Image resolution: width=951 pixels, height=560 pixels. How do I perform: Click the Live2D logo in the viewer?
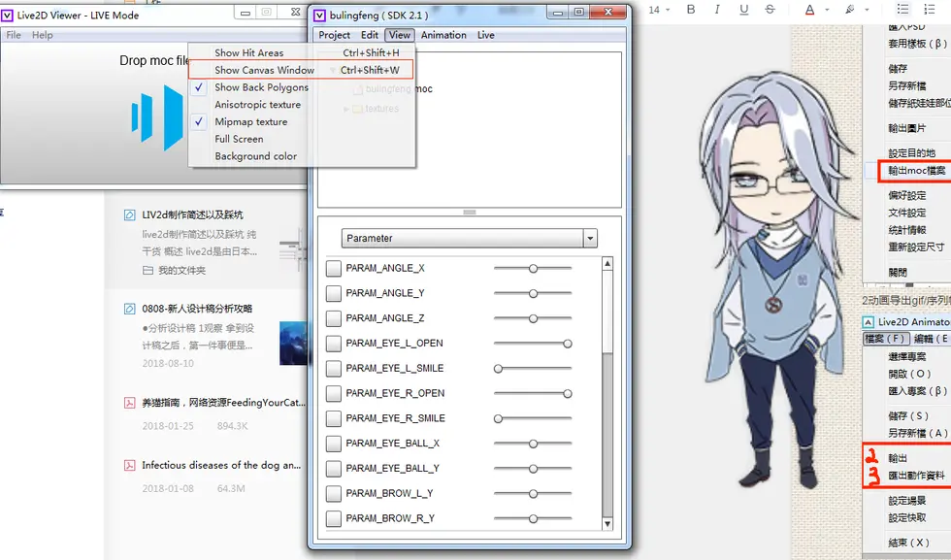tap(157, 117)
